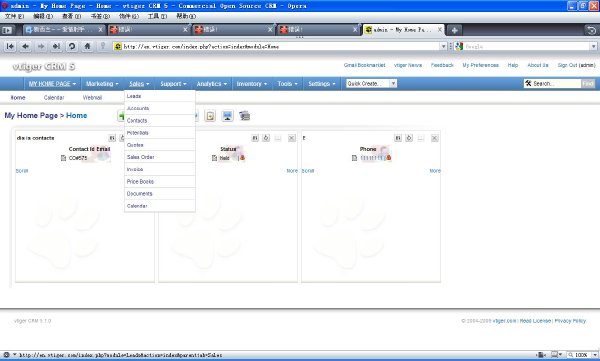The image size is (600, 361).
Task: Click the browser Fast Forward button
Action: pos(56,46)
